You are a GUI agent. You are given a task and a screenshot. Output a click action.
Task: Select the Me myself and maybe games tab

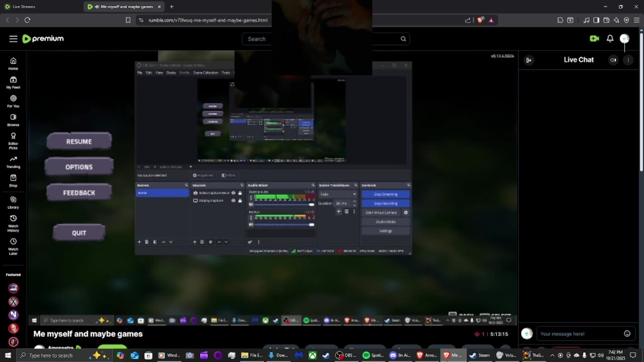click(x=123, y=7)
